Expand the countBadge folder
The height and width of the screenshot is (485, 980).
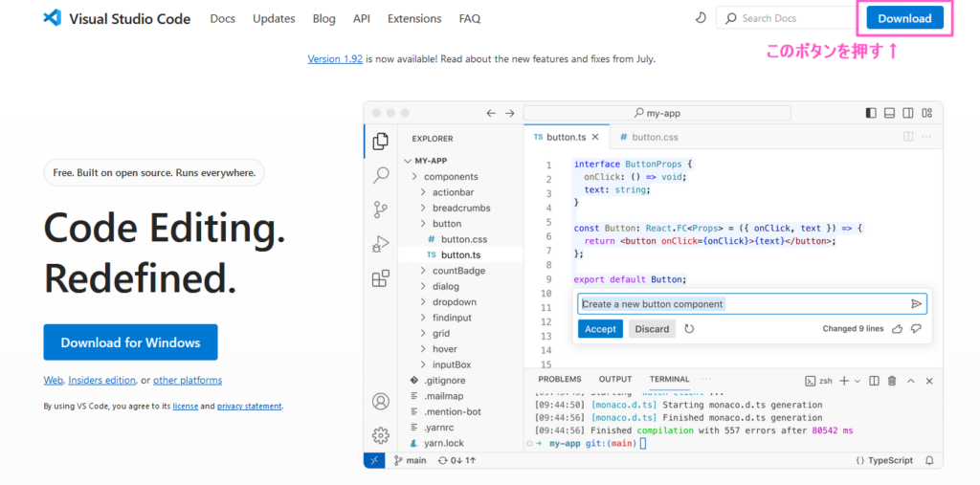click(460, 271)
